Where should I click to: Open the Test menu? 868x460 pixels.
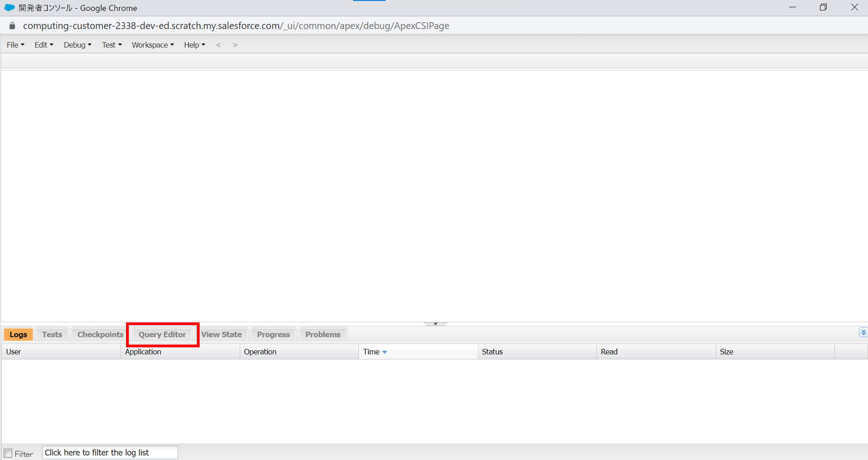(x=112, y=45)
